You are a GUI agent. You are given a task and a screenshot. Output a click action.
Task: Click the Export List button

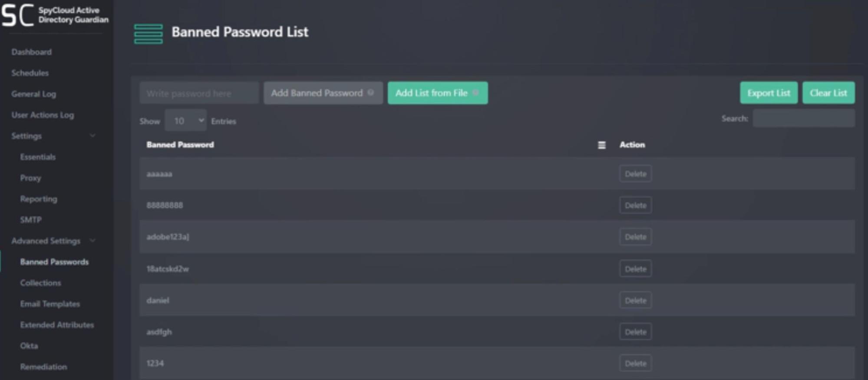click(x=768, y=93)
